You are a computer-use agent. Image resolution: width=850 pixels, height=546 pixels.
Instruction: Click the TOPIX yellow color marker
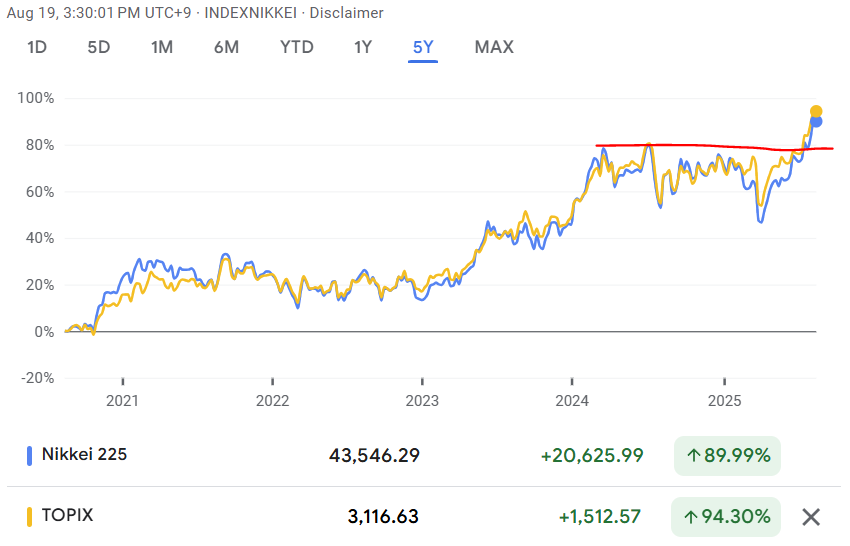29,516
